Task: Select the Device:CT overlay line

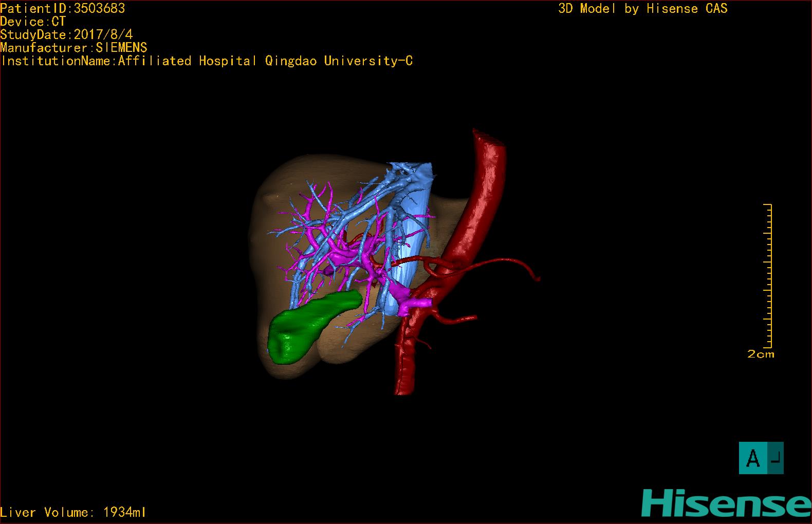Action: click(x=33, y=22)
